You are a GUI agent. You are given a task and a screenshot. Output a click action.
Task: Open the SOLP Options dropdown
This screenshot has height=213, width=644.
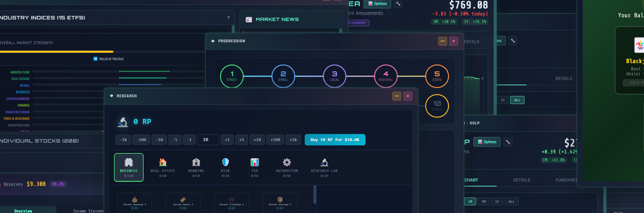487,142
